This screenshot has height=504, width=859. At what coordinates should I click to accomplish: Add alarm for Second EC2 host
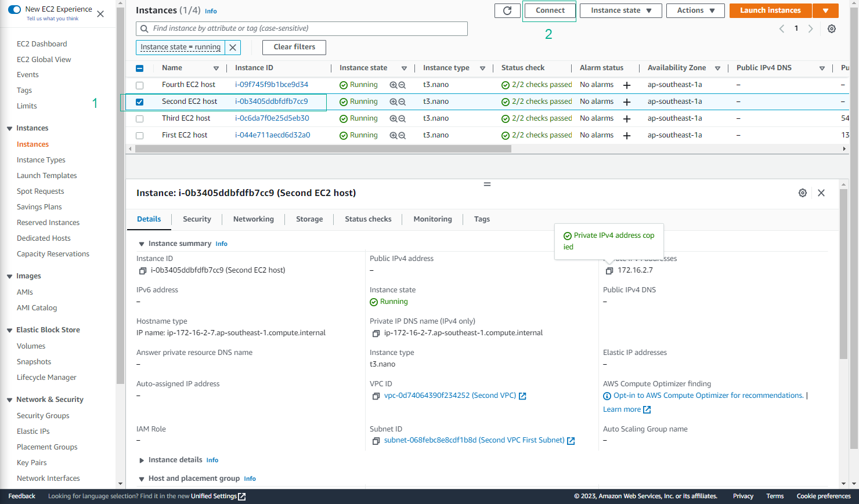click(627, 102)
